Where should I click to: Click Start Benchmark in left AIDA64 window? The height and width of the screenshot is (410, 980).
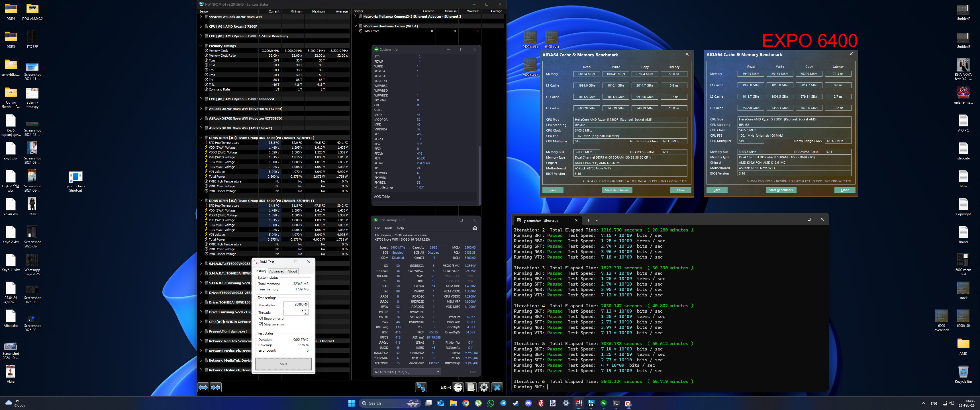click(617, 190)
